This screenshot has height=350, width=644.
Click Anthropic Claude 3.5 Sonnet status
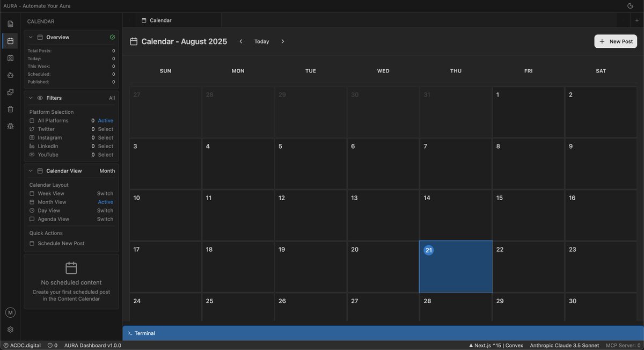pyautogui.click(x=564, y=346)
